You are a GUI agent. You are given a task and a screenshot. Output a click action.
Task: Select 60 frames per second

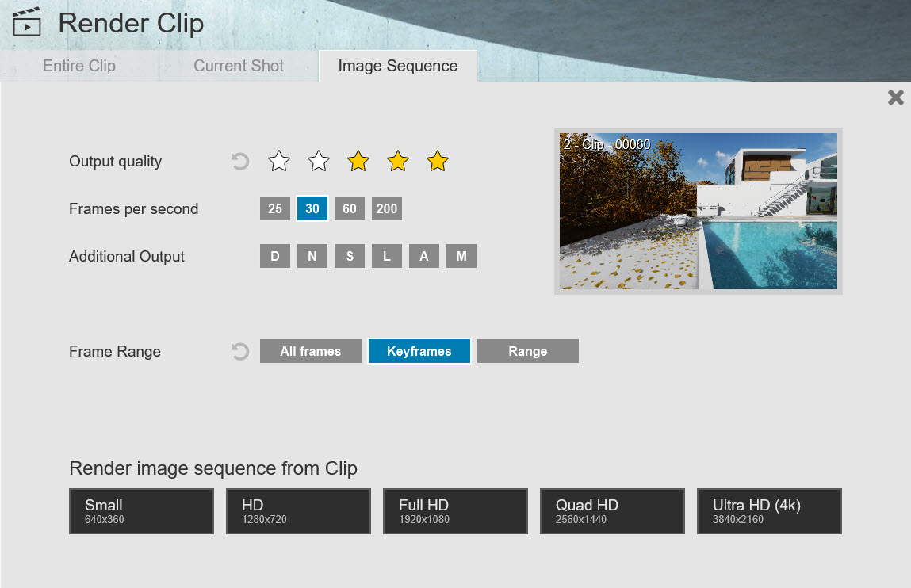click(x=349, y=208)
